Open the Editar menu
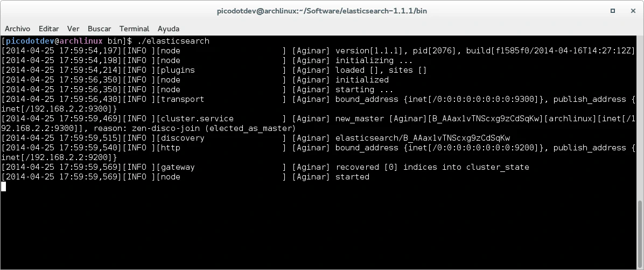644x270 pixels. [48, 29]
